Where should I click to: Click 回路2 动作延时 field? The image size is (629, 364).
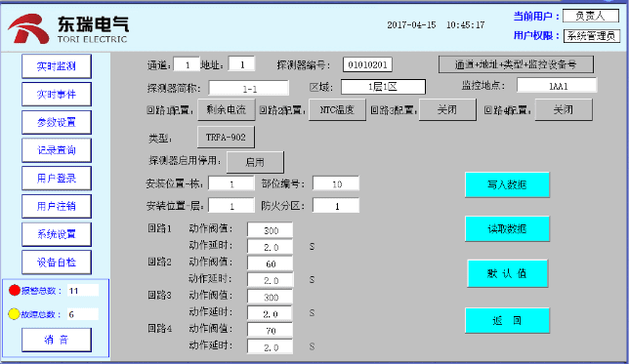270,280
